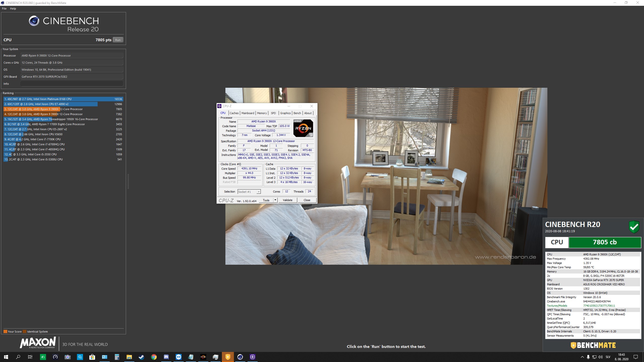
Task: Click the 7805 cb score bar in BenchMate
Action: pyautogui.click(x=605, y=242)
